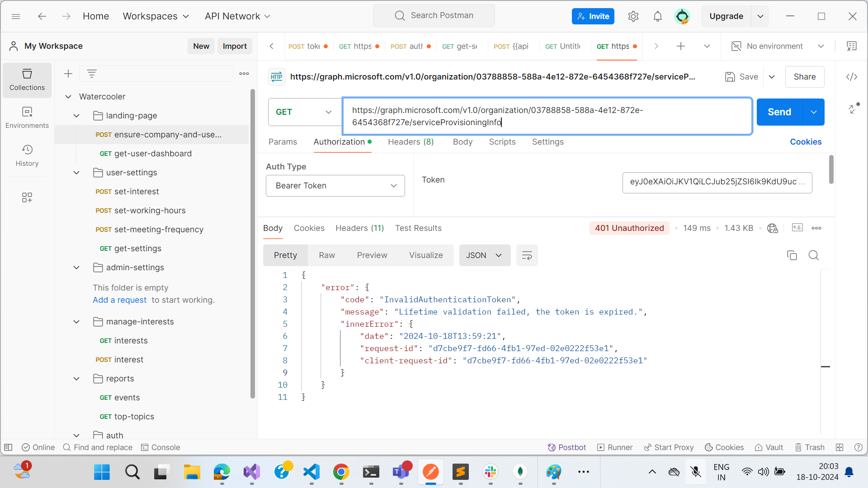Open the notifications bell
This screenshot has width=868, height=488.
coord(657,16)
